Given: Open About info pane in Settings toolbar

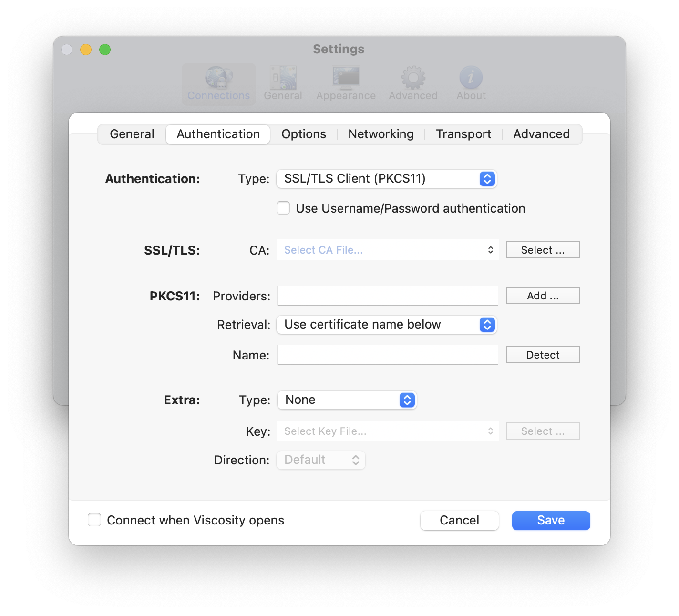Looking at the screenshot, I should tap(471, 84).
